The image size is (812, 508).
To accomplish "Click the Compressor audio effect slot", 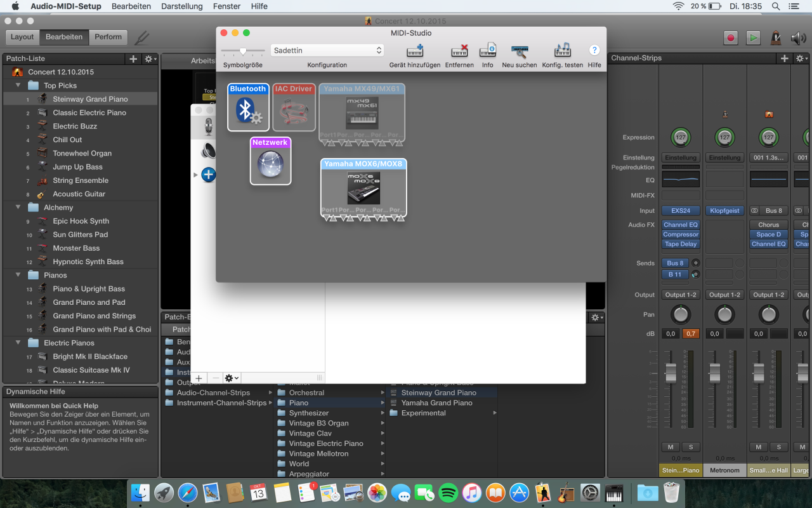I will (x=681, y=234).
